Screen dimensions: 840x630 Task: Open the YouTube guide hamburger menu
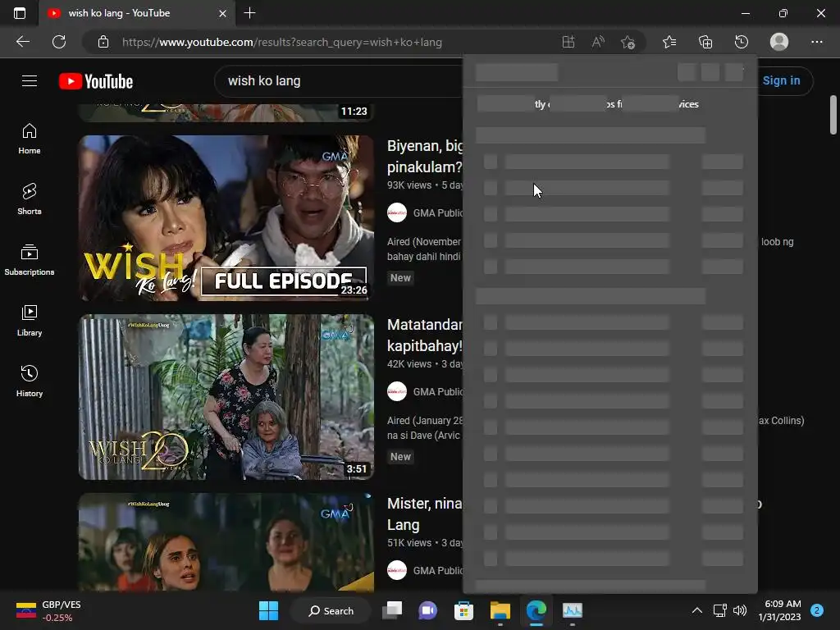coord(30,81)
